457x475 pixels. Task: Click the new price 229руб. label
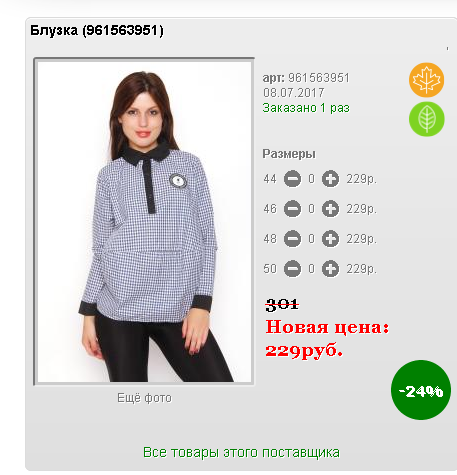[x=304, y=351]
